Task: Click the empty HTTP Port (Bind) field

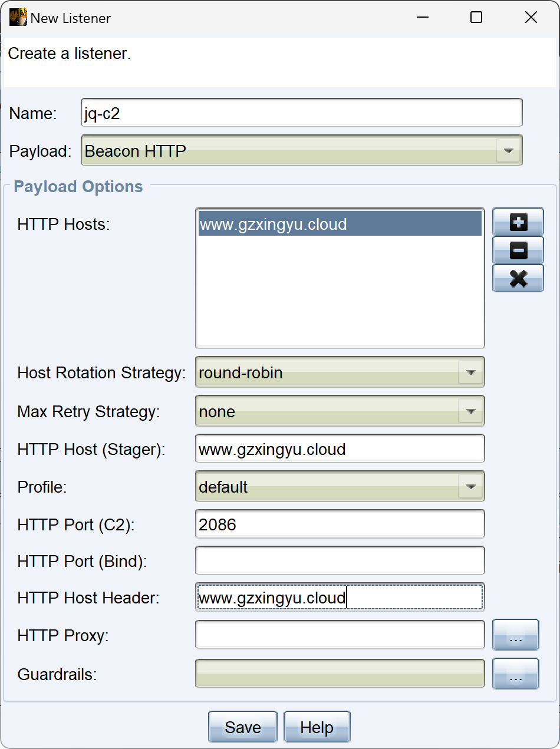Action: click(x=340, y=561)
